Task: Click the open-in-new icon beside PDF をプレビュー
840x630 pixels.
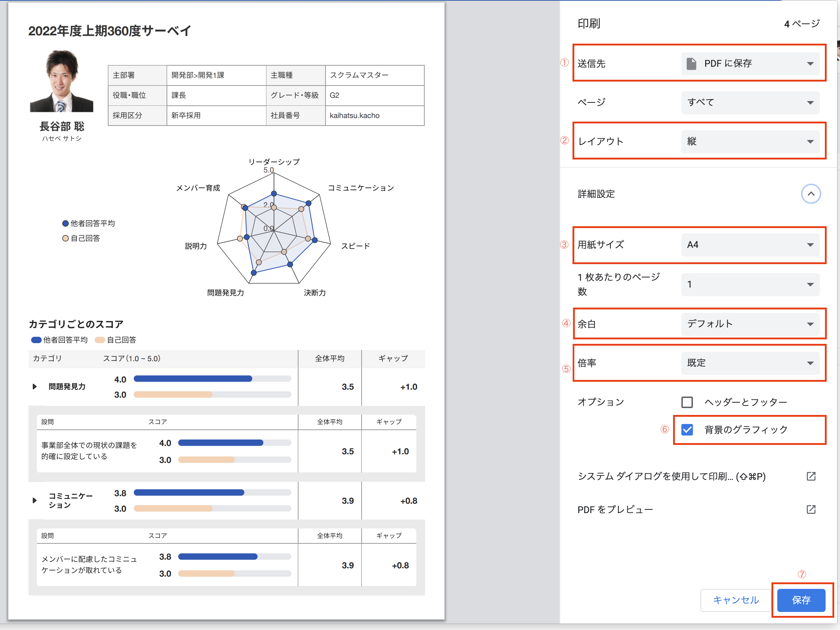Action: click(810, 509)
